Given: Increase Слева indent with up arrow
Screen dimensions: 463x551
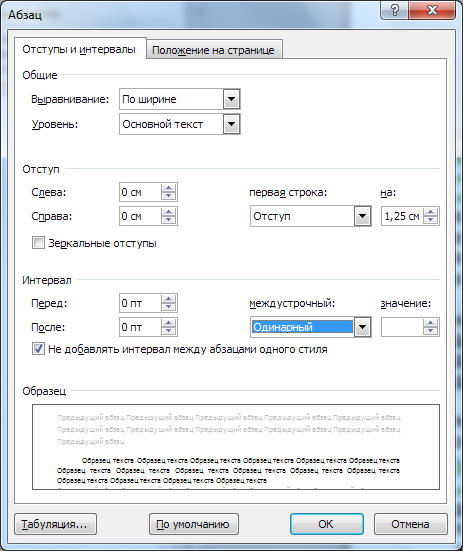Looking at the screenshot, I should 169,188.
